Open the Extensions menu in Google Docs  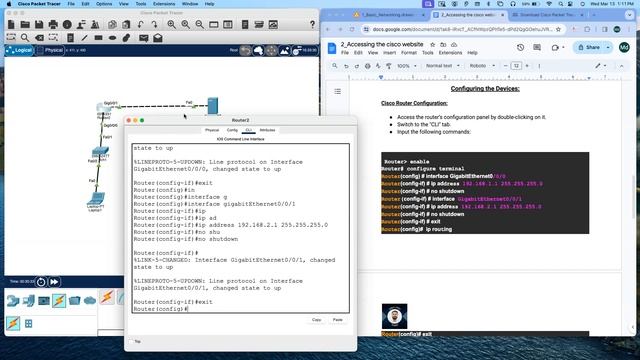[x=450, y=53]
